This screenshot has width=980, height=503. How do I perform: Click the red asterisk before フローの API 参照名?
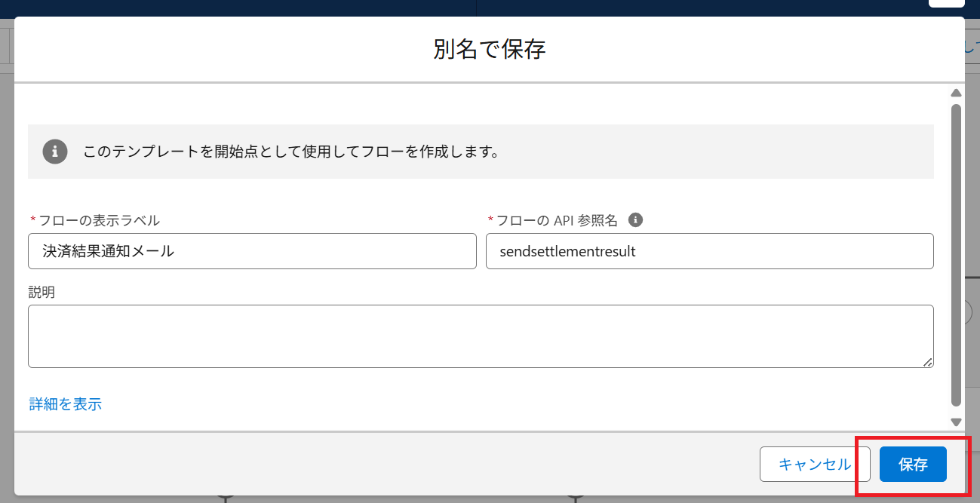tap(490, 220)
